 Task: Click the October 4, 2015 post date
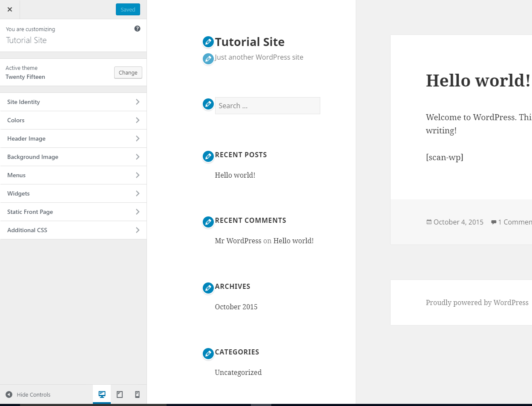pyautogui.click(x=458, y=222)
